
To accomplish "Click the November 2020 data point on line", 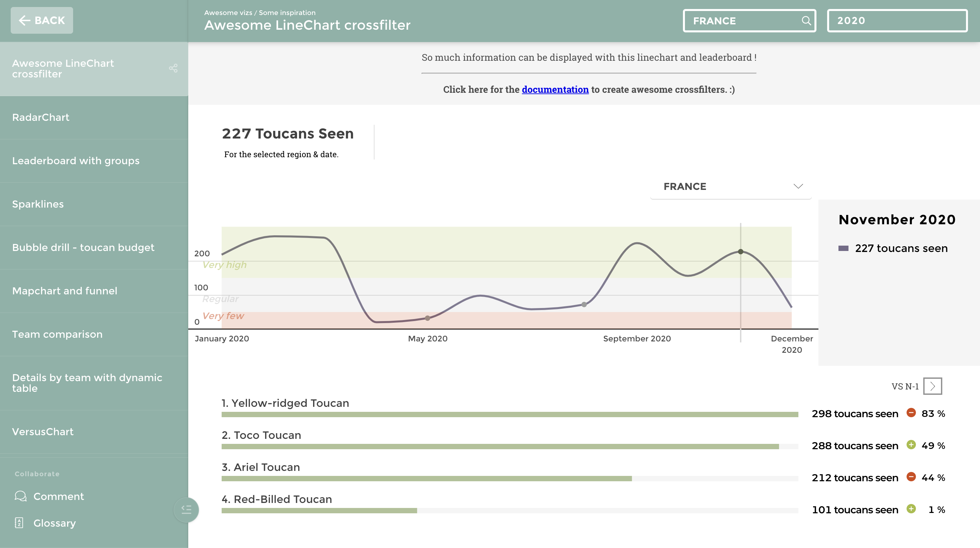I will 741,252.
